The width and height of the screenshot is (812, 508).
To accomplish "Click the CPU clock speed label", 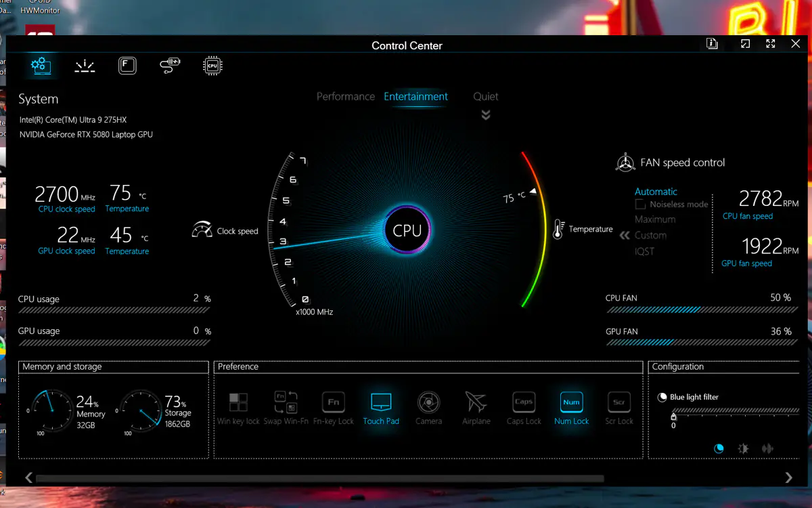I will [67, 209].
